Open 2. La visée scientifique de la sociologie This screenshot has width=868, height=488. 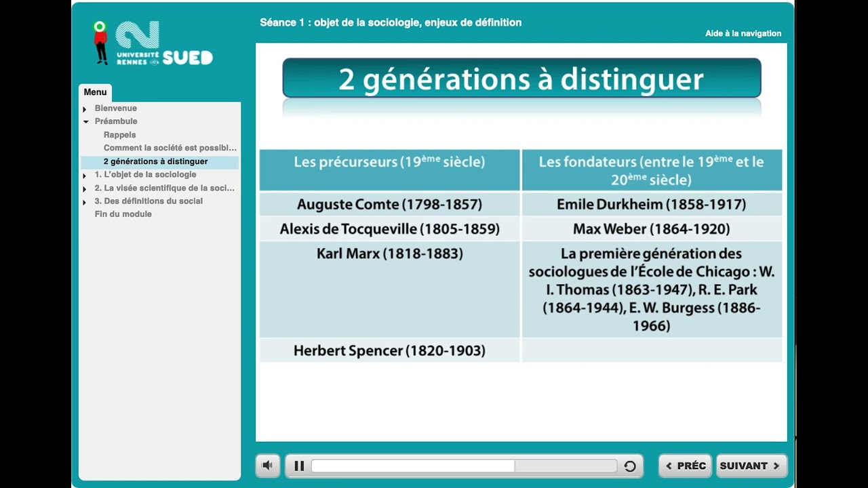164,188
